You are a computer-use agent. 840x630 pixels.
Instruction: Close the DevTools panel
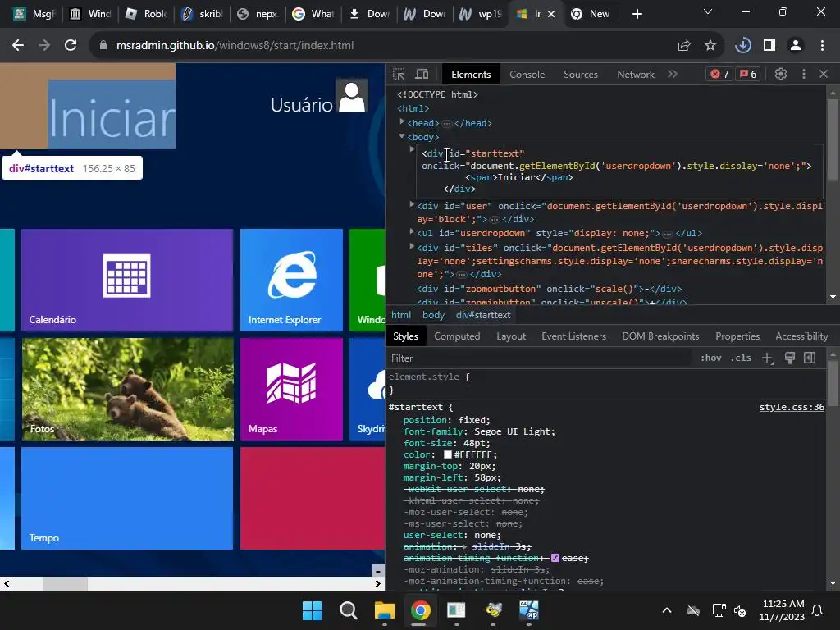click(x=824, y=74)
